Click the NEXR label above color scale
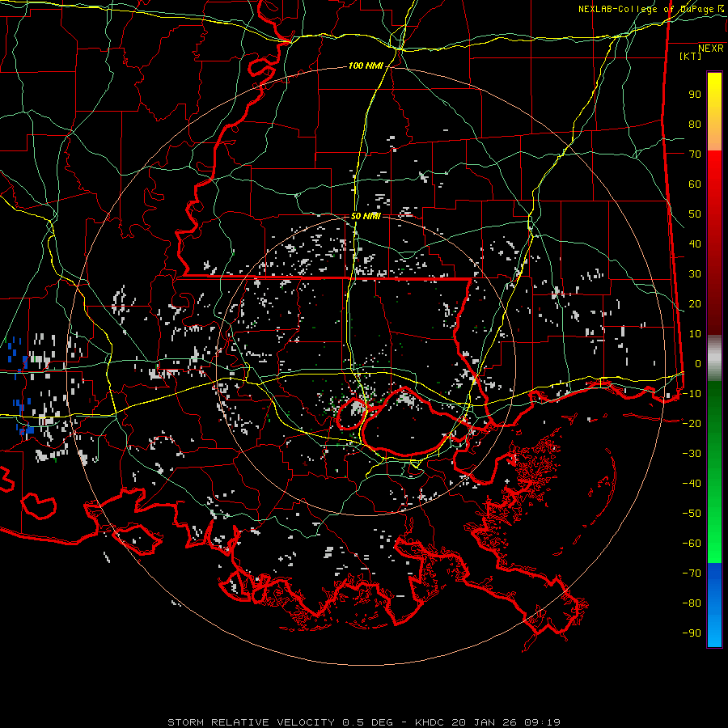 point(711,49)
